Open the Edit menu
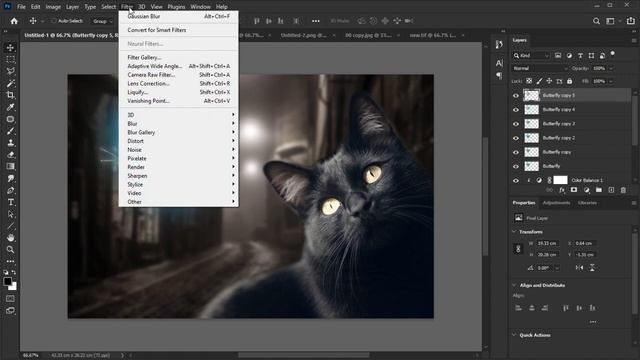The image size is (640, 360). click(36, 7)
